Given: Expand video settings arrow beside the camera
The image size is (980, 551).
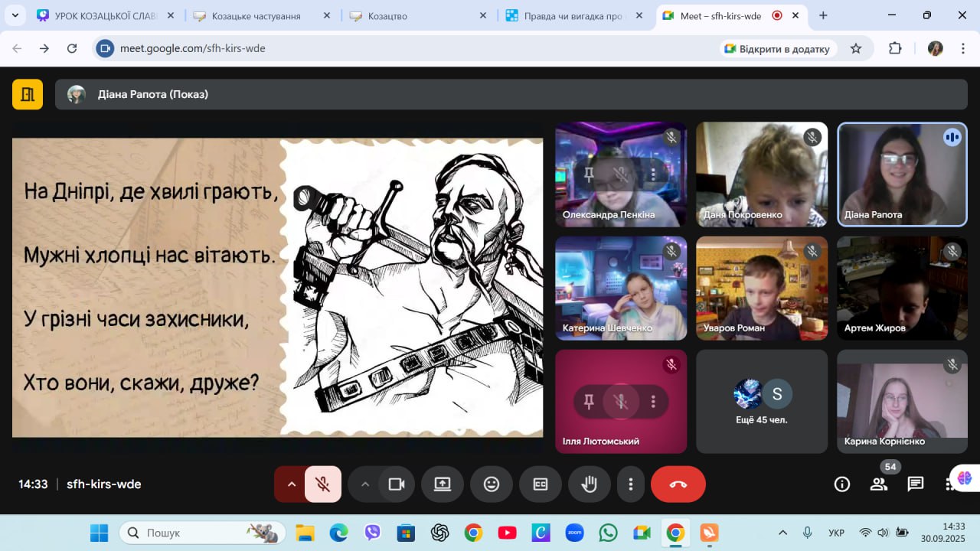Looking at the screenshot, I should click(365, 484).
